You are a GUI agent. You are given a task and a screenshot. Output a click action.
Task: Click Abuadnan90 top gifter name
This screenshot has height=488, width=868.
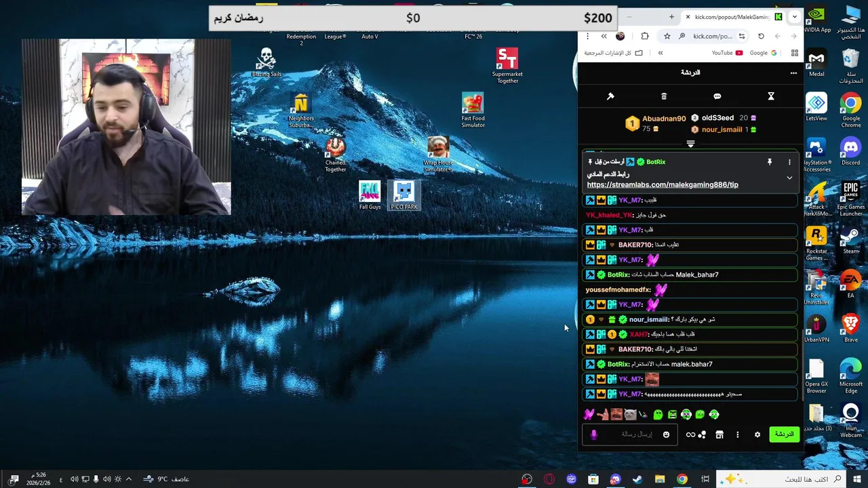(664, 119)
